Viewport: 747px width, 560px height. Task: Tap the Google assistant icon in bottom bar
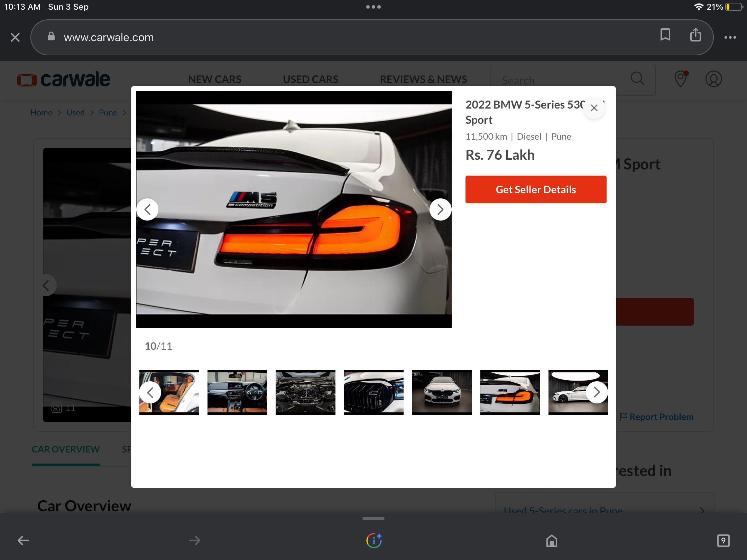374,540
